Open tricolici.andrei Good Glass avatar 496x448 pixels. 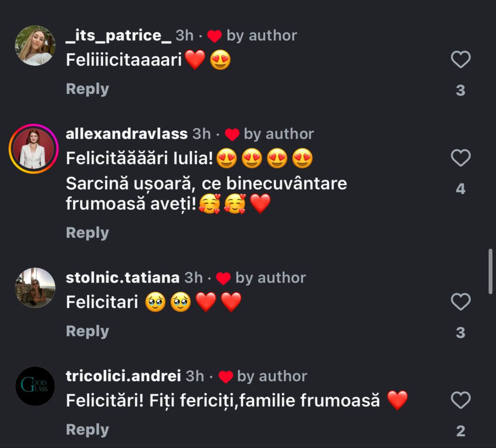click(35, 386)
